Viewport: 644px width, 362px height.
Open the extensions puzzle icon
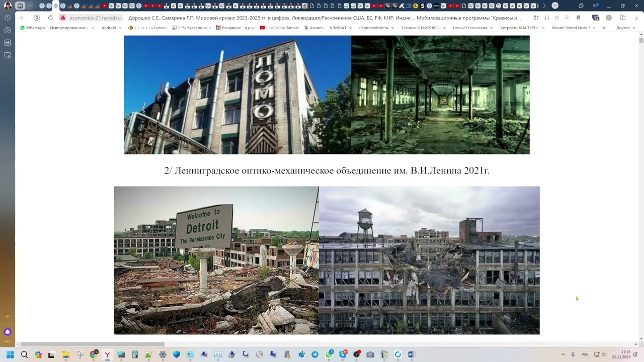coord(622,18)
